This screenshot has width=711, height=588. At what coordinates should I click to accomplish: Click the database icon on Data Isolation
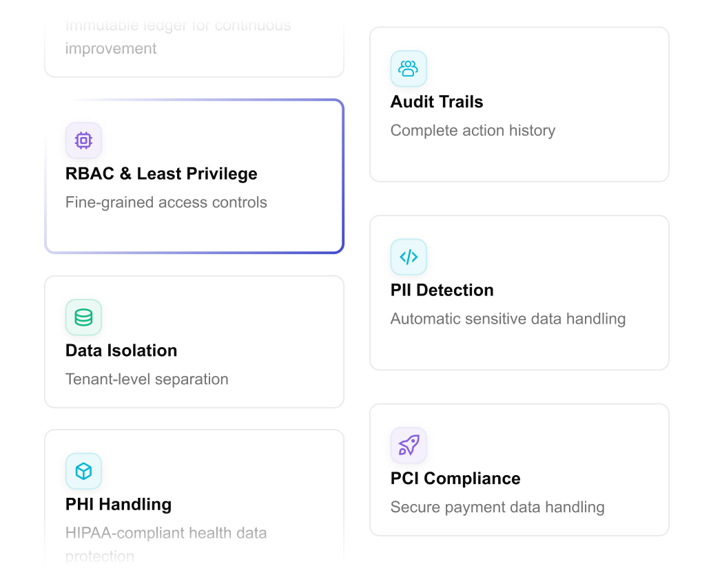tap(83, 317)
